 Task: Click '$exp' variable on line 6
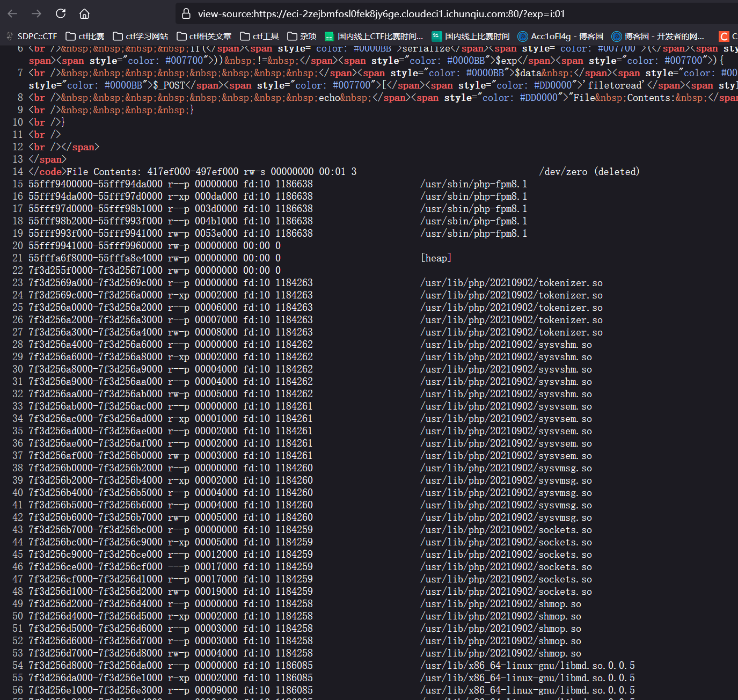click(x=506, y=61)
